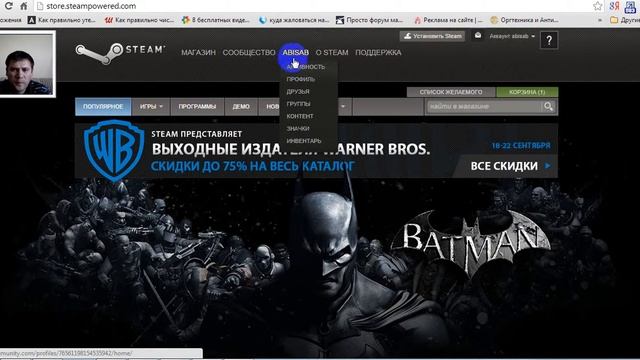Click the question mark help icon

point(549,40)
